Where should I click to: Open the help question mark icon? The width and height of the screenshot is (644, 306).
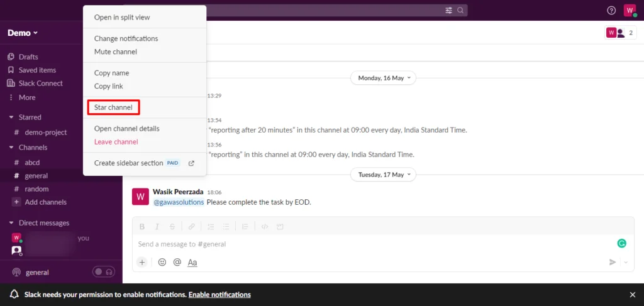pos(611,10)
